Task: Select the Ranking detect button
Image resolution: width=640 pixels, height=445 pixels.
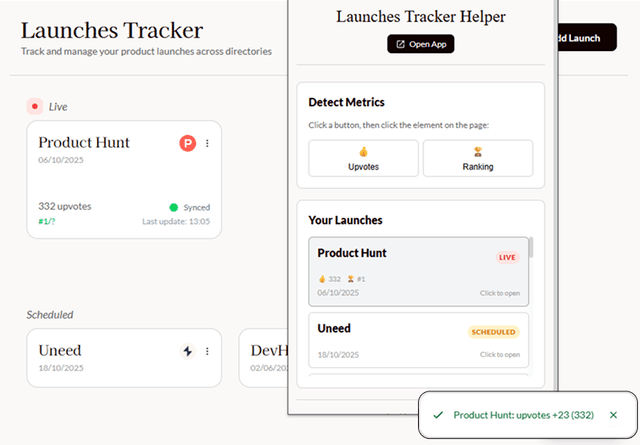Action: click(478, 158)
